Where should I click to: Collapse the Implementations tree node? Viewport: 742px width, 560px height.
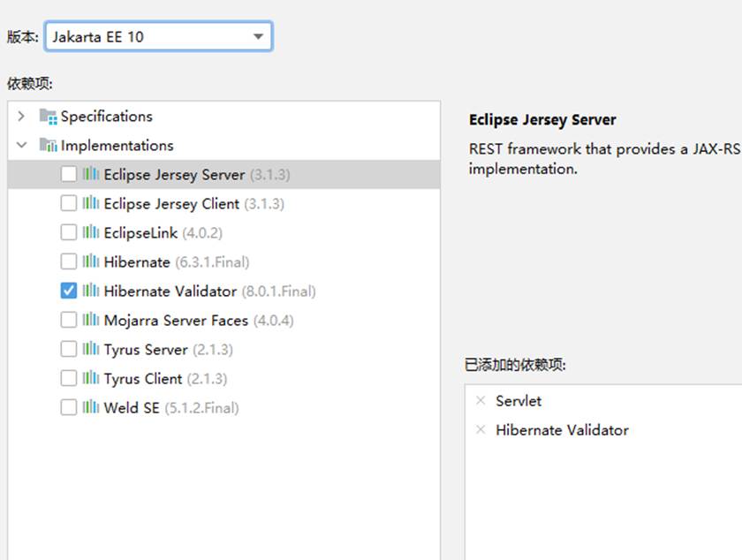click(x=21, y=146)
